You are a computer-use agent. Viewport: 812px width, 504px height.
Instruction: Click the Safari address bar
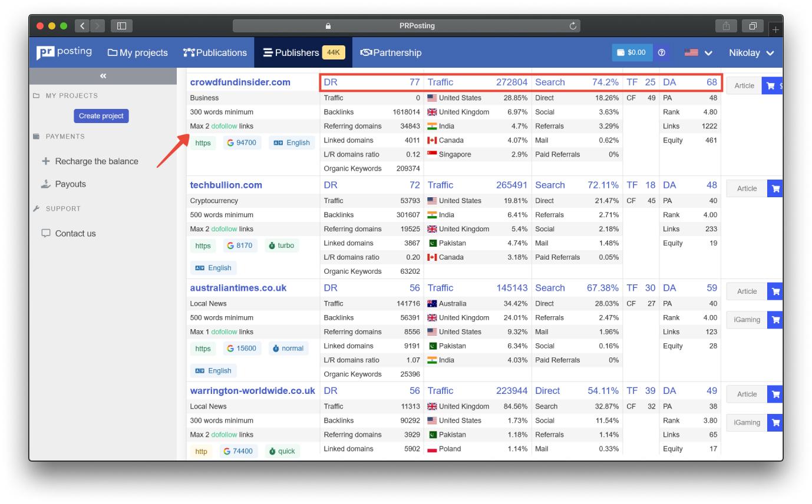[x=407, y=26]
